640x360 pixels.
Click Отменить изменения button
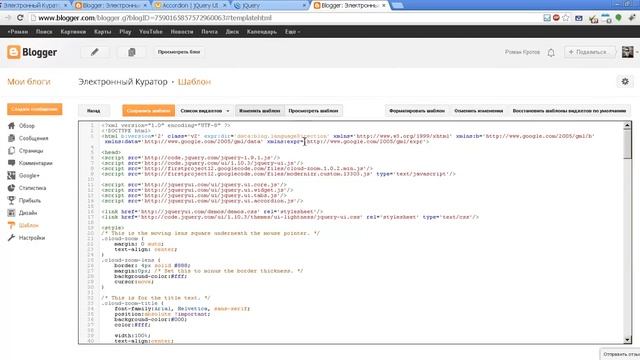(479, 111)
